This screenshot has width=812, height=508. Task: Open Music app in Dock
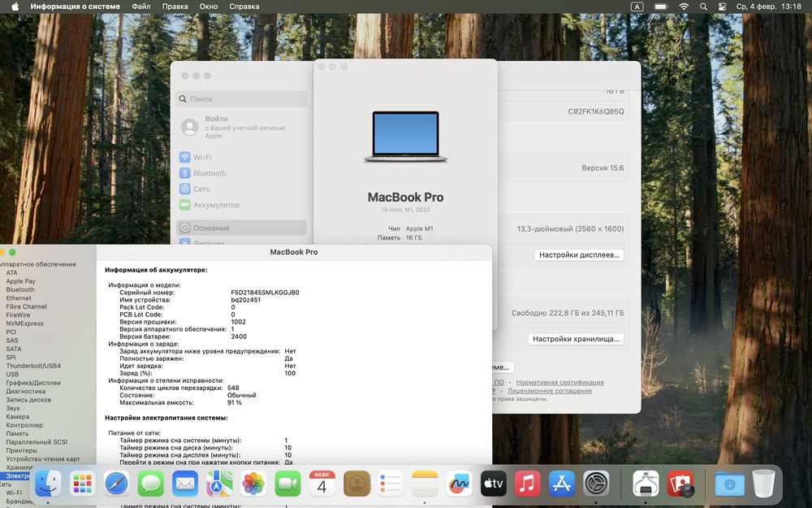click(527, 484)
